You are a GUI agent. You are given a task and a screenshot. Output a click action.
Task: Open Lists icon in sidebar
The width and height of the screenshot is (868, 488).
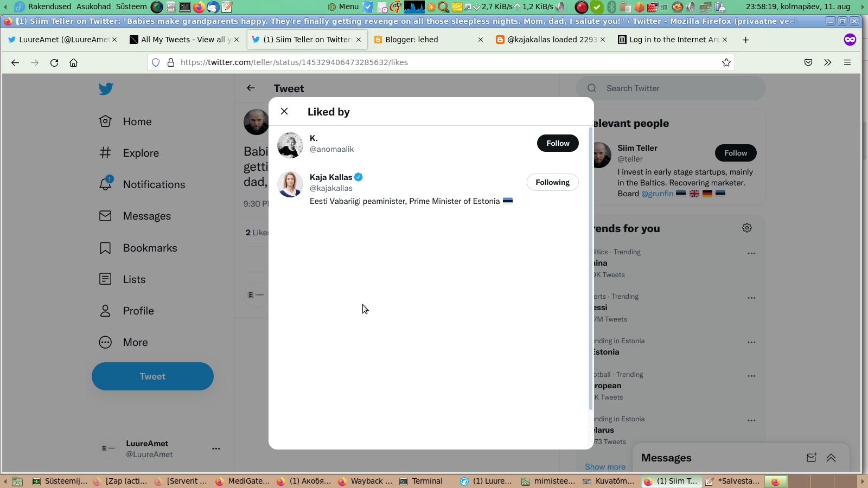[x=105, y=279]
